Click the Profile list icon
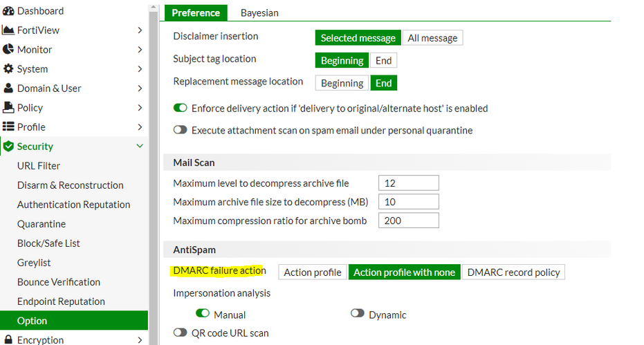Screen dimensions: 644x345 [8, 127]
